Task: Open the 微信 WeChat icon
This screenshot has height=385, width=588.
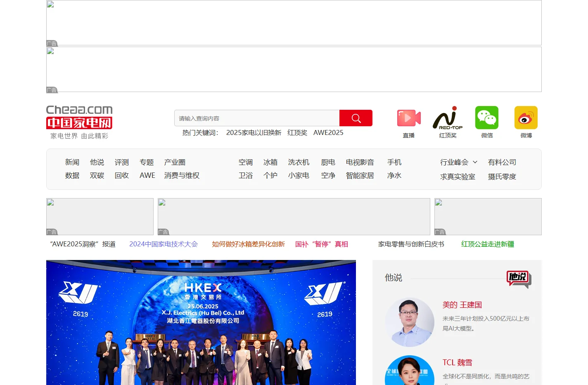Action: pos(487,118)
